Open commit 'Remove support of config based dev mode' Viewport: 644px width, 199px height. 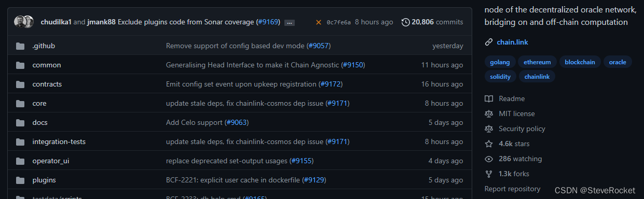click(235, 46)
